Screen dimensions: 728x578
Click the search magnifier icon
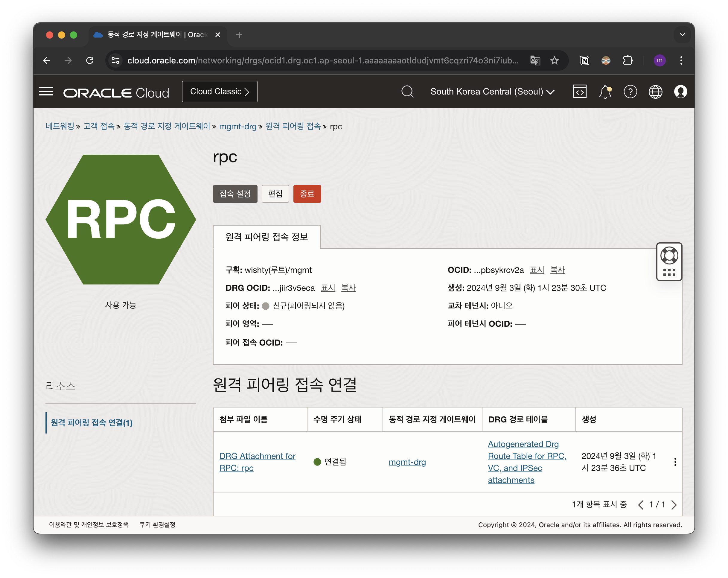(x=407, y=92)
